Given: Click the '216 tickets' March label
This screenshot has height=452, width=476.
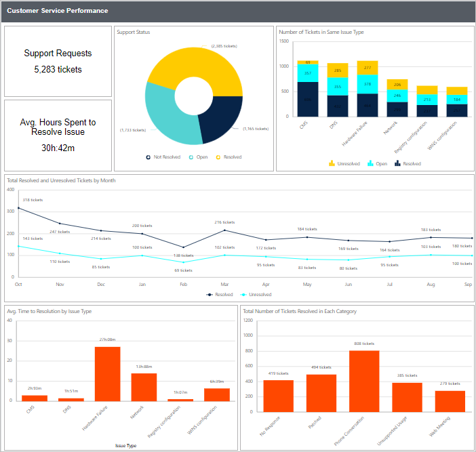Looking at the screenshot, I should (x=224, y=222).
